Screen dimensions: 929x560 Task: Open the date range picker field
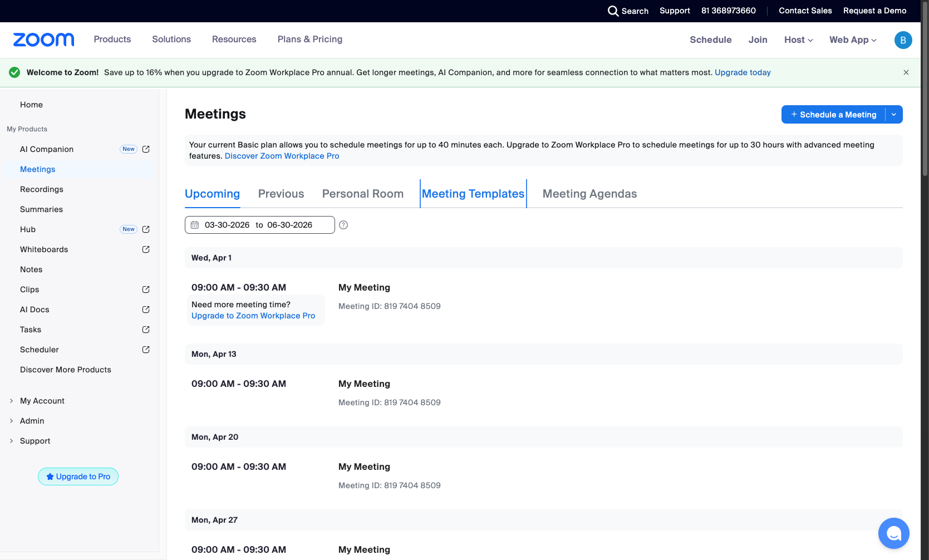click(260, 225)
